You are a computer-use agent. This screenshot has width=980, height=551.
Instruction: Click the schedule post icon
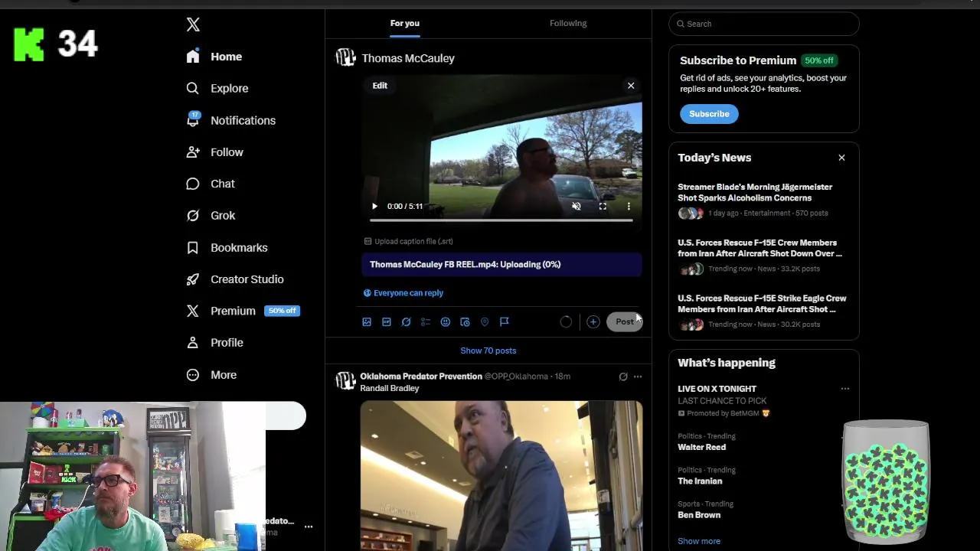465,322
